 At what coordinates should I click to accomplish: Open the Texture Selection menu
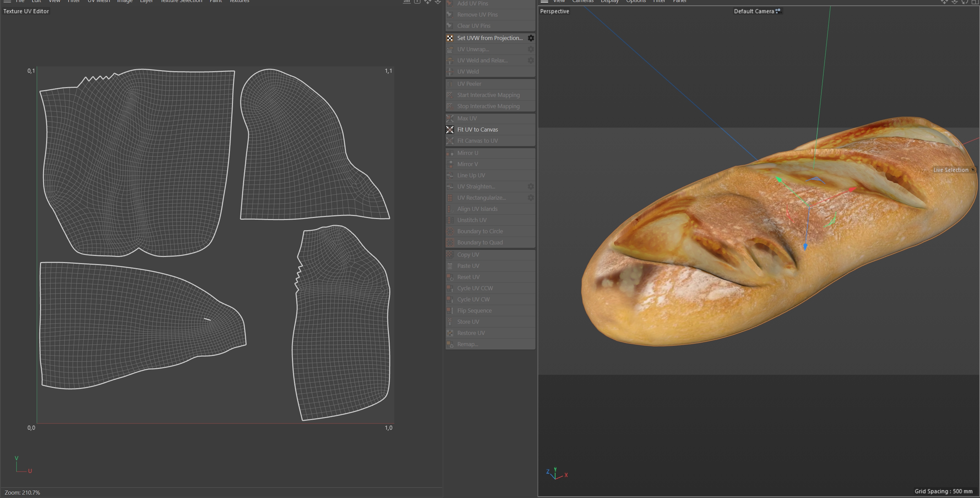181,1
